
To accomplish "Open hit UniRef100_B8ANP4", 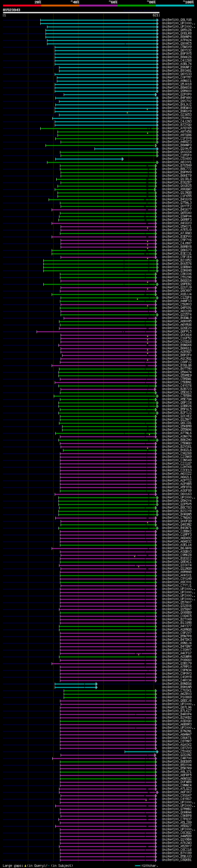I will pyautogui.click(x=176, y=37).
